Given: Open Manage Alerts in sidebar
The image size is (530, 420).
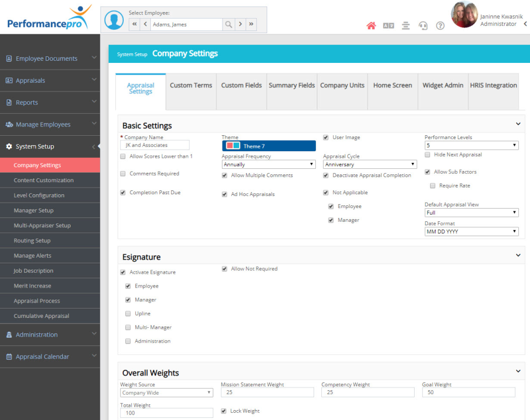Looking at the screenshot, I should [50, 256].
